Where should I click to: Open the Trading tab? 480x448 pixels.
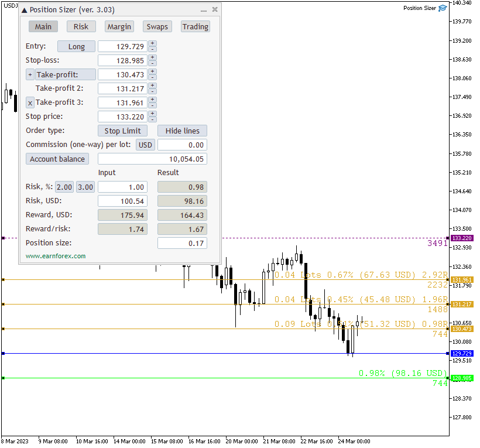(x=195, y=26)
